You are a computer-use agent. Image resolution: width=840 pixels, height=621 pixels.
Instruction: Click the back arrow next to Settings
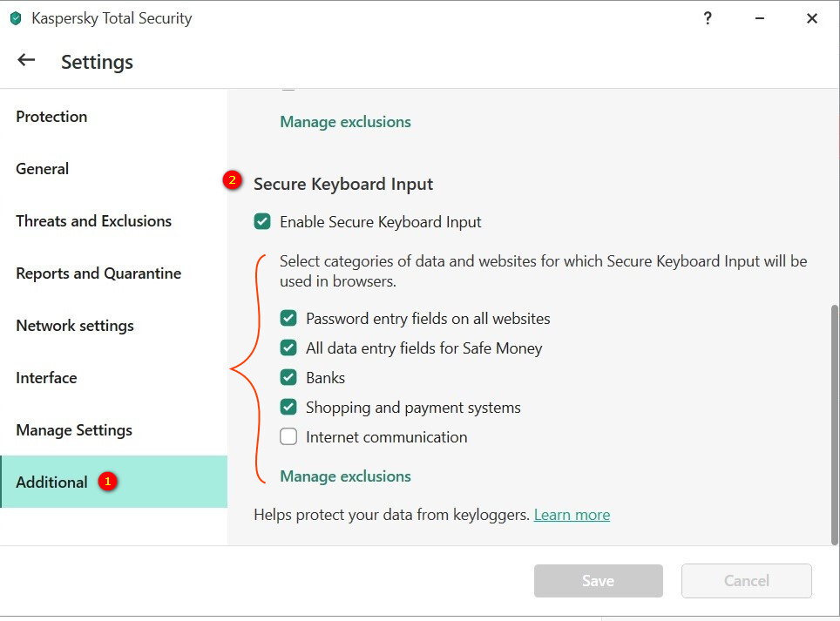coord(26,60)
